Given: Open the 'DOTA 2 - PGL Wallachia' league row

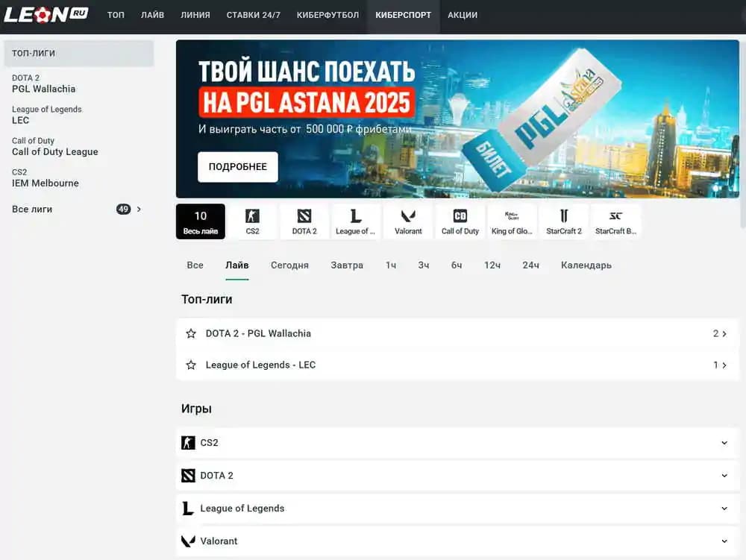Looking at the screenshot, I should (x=457, y=334).
